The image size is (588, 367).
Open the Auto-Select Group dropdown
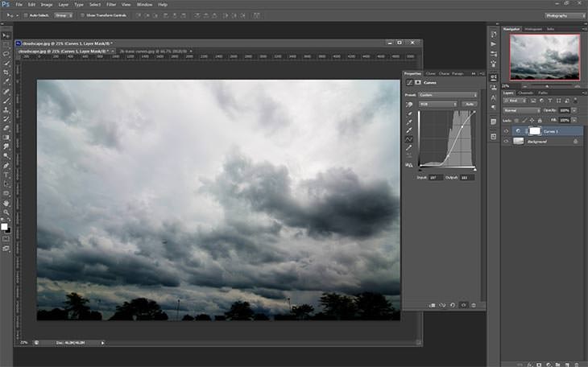pos(64,15)
